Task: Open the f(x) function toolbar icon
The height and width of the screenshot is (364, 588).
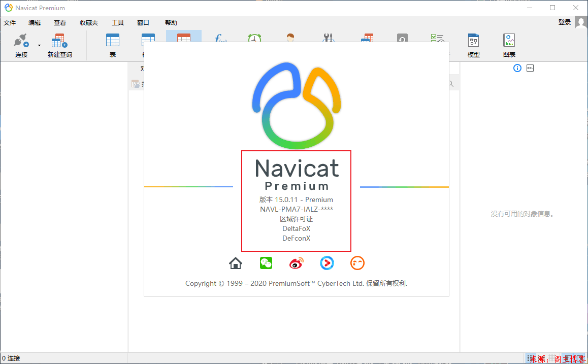Action: pyautogui.click(x=220, y=38)
